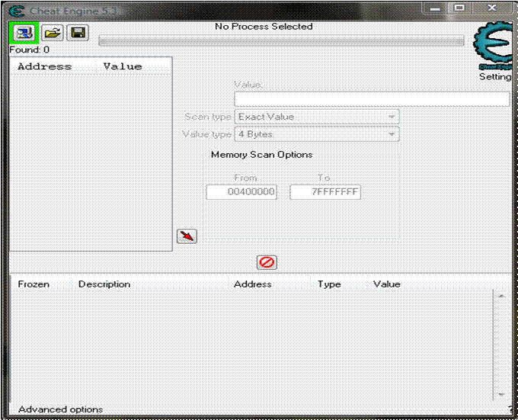Click the To address field 7FFFFFFF
518x420 pixels.
[325, 192]
